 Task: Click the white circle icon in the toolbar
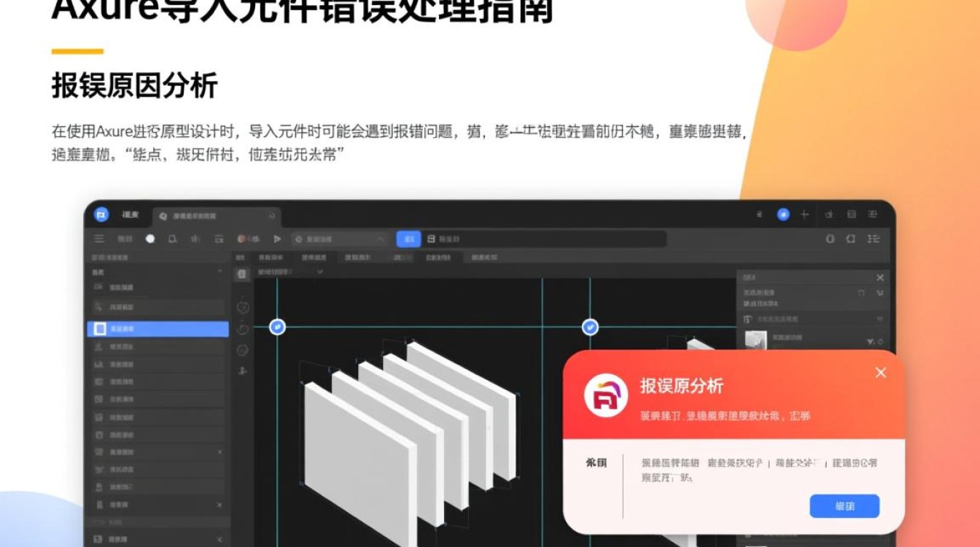coord(150,238)
